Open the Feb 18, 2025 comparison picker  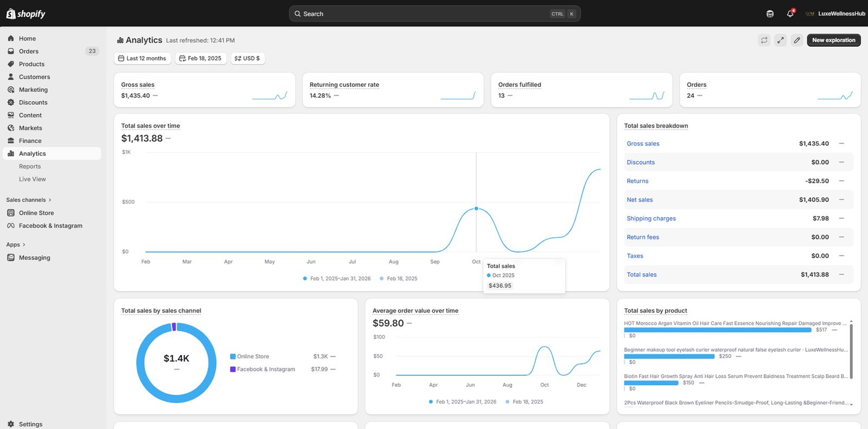(x=200, y=58)
